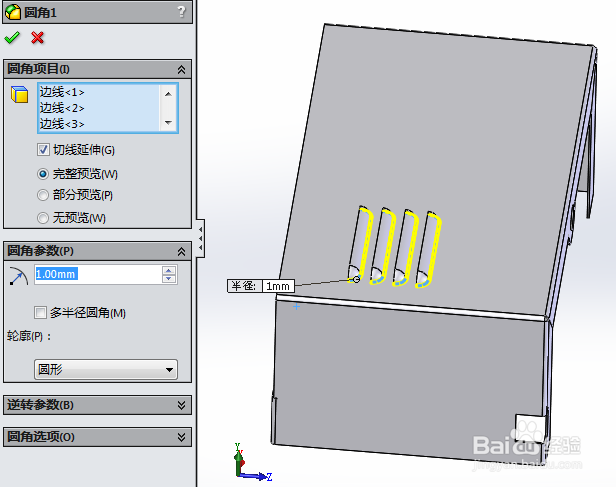Viewport: 616px width, 487px height.
Task: Click the rightmost highlighted louver slot
Action: pos(428,249)
